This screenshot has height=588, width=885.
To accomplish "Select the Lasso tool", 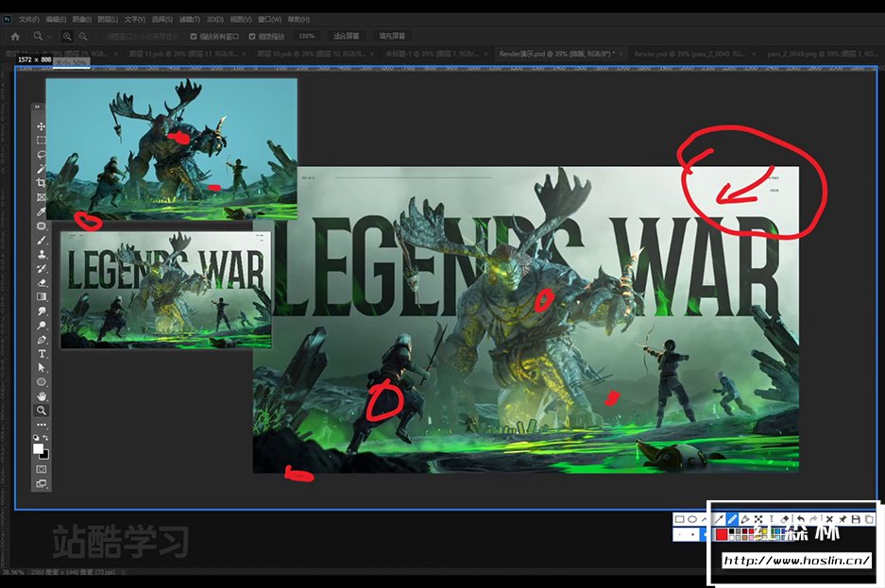I will coord(42,155).
